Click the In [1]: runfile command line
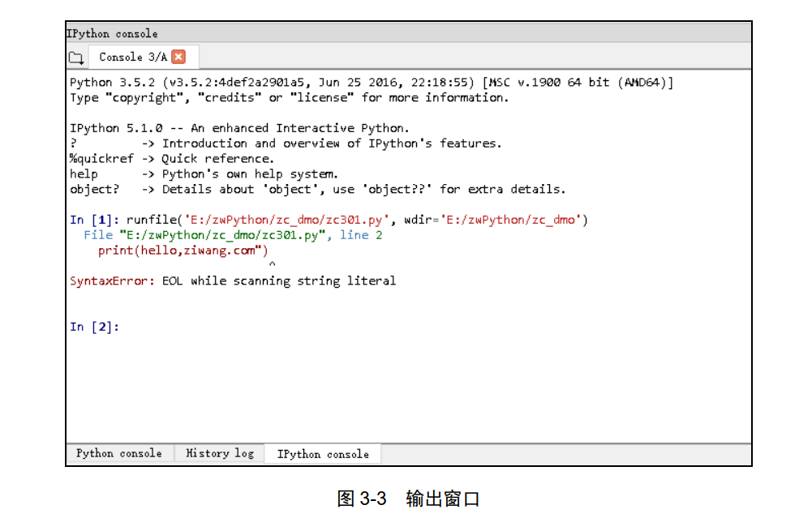Viewport: 812px width, 518px height. point(329,220)
